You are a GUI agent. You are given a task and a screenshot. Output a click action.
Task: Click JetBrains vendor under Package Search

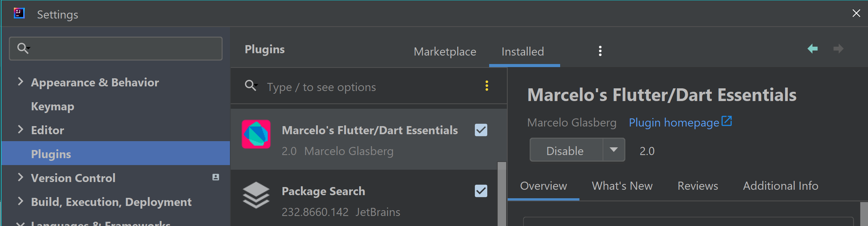378,212
